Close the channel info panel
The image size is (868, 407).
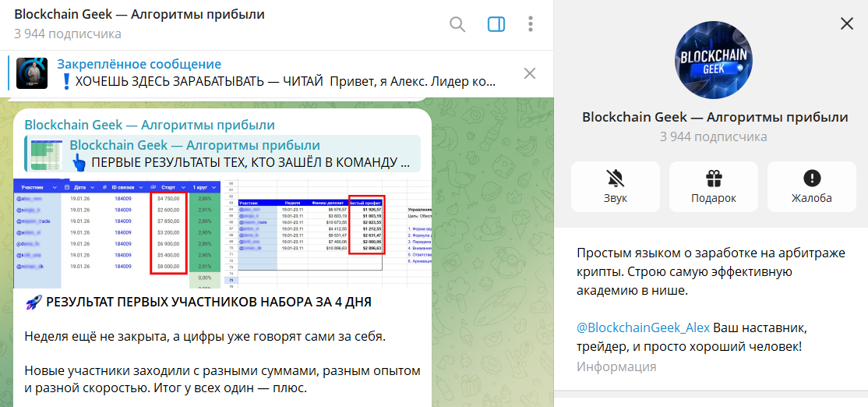(847, 23)
